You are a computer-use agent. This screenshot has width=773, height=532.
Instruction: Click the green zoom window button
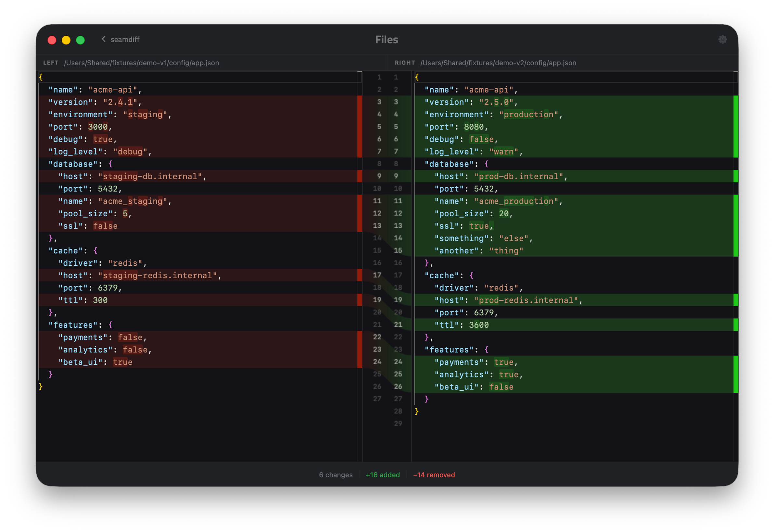point(80,40)
